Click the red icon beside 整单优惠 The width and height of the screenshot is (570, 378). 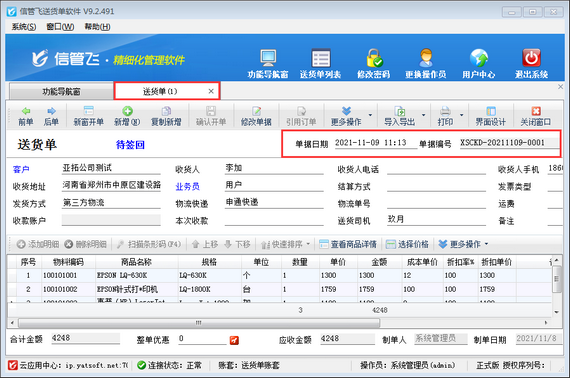point(234,340)
